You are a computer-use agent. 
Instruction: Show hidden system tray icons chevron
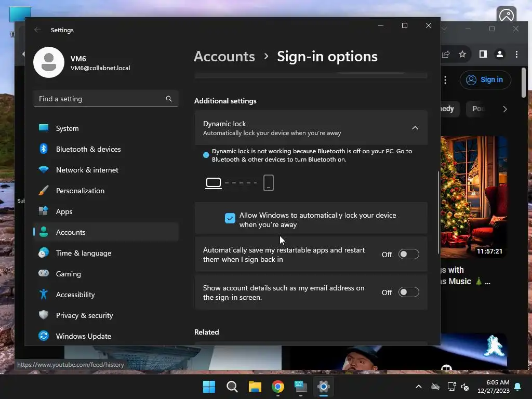419,387
